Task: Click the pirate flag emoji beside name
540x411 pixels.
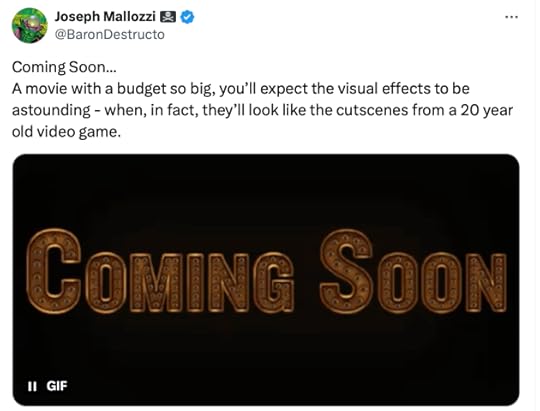Action: point(168,17)
